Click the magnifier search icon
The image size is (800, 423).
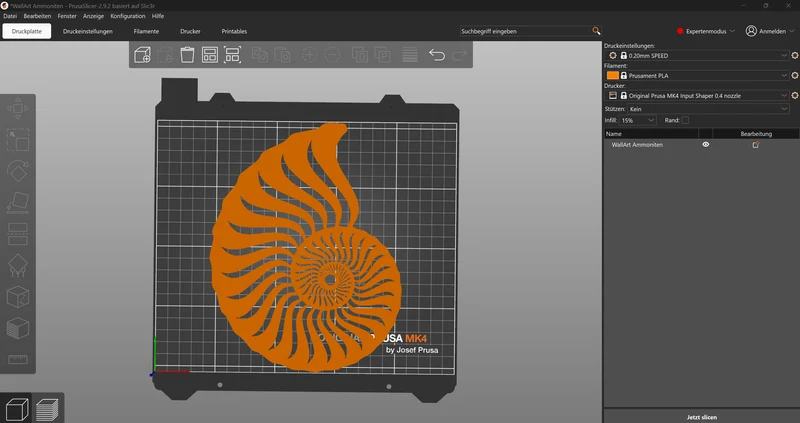tap(596, 31)
